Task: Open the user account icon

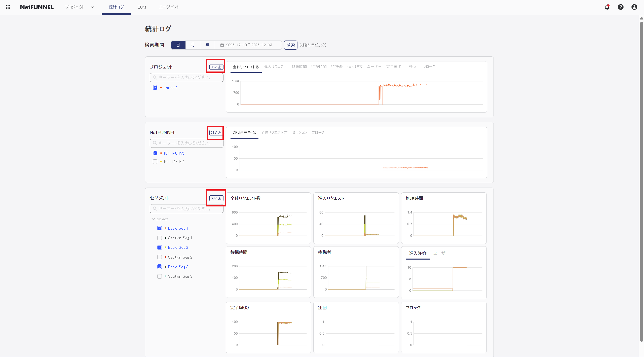Action: pos(634,7)
